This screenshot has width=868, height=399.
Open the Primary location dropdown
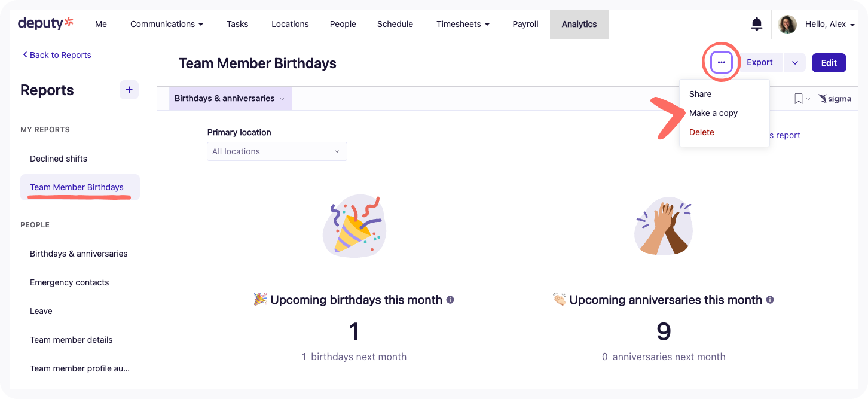tap(277, 151)
